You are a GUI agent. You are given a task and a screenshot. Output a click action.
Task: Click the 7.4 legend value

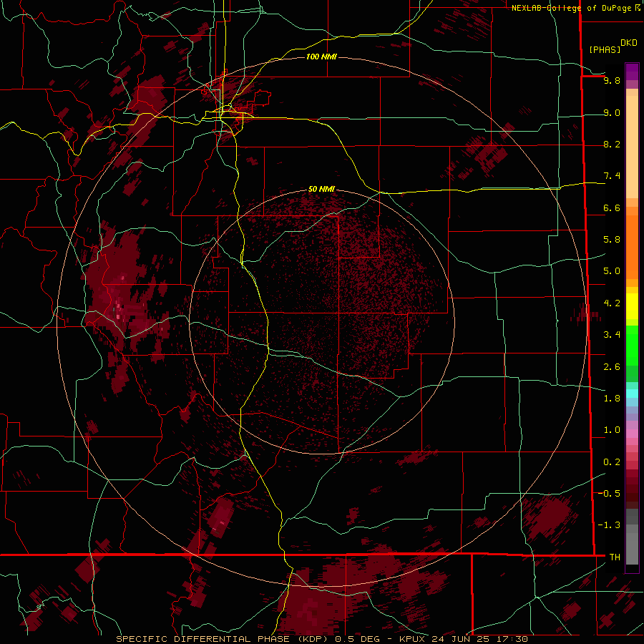tap(612, 176)
